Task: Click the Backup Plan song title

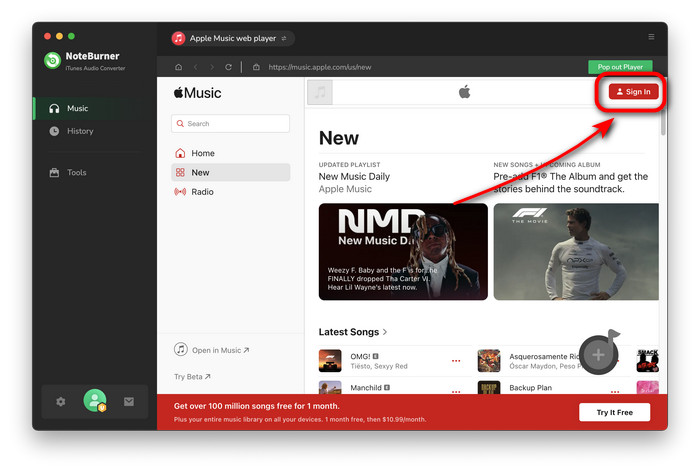Action: pos(530,388)
